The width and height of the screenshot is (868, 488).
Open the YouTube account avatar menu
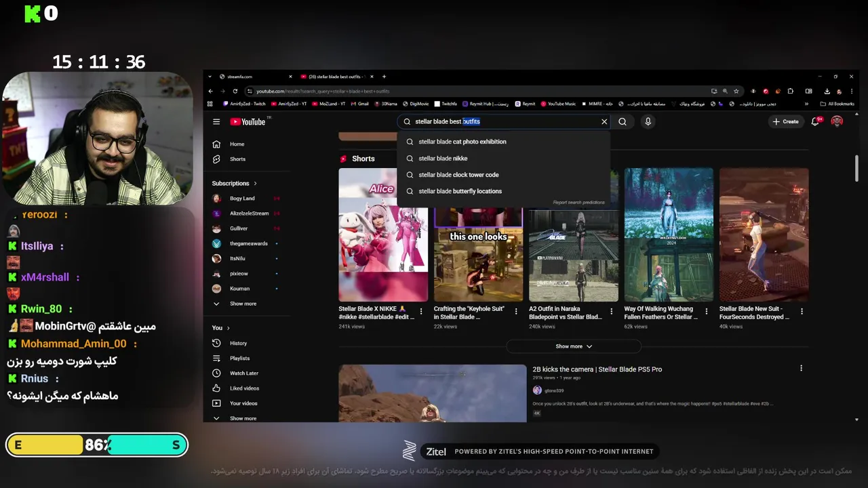tap(837, 122)
